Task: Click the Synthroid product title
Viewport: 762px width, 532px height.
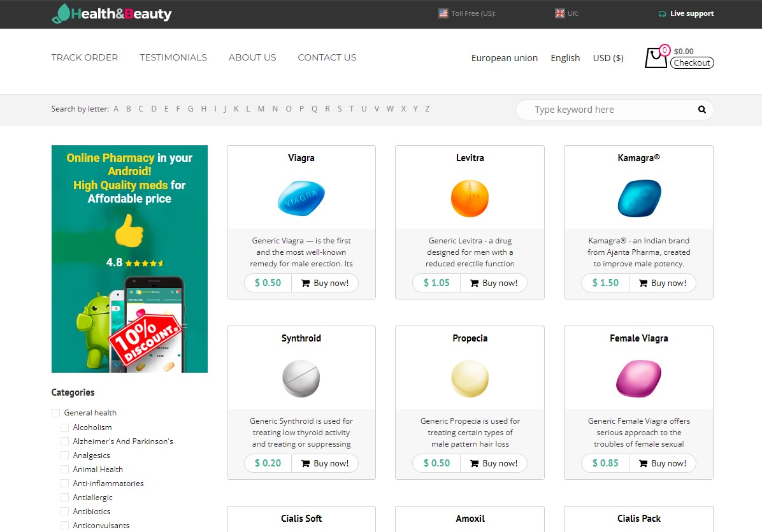Action: tap(301, 338)
